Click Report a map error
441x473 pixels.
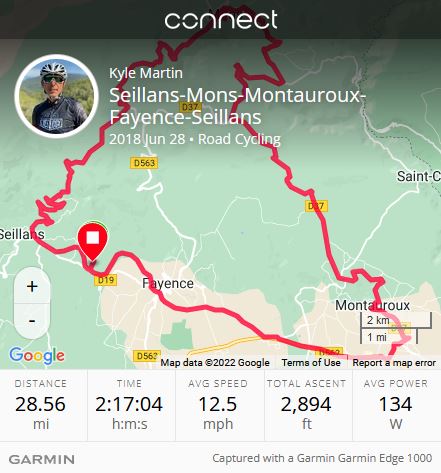[x=394, y=363]
